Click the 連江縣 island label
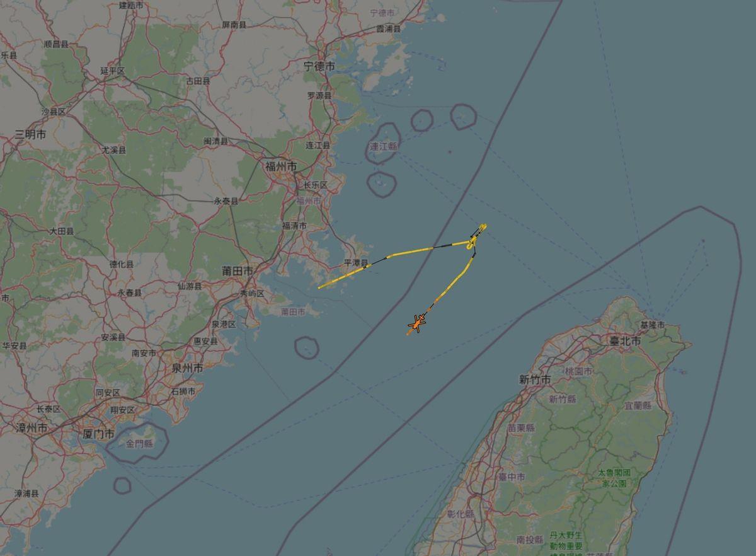Image resolution: width=756 pixels, height=556 pixels. (x=384, y=146)
